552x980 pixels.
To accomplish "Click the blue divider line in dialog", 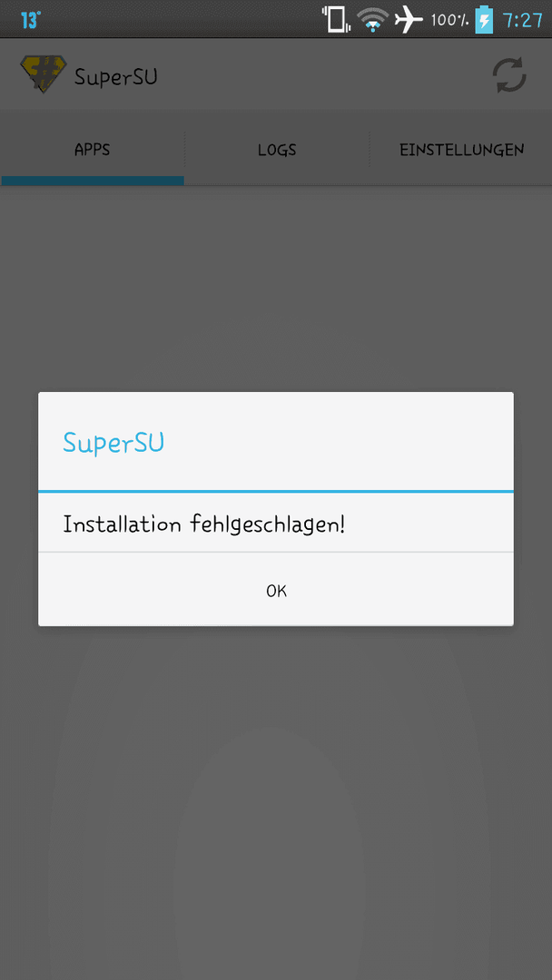I will 276,491.
